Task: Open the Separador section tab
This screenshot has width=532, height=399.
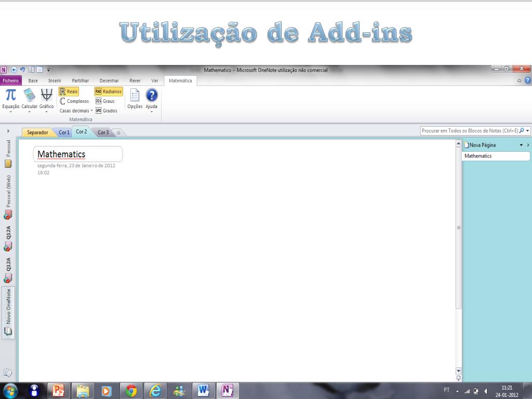Action: coord(37,132)
